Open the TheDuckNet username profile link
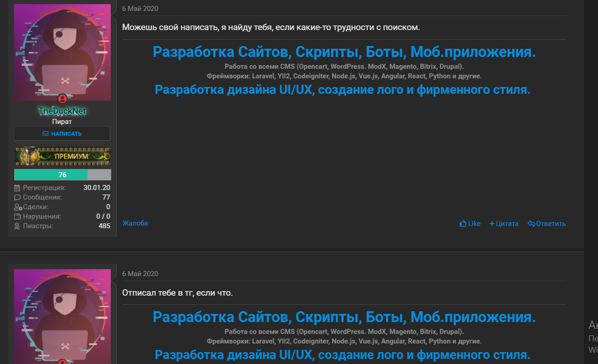This screenshot has width=598, height=364. point(62,111)
